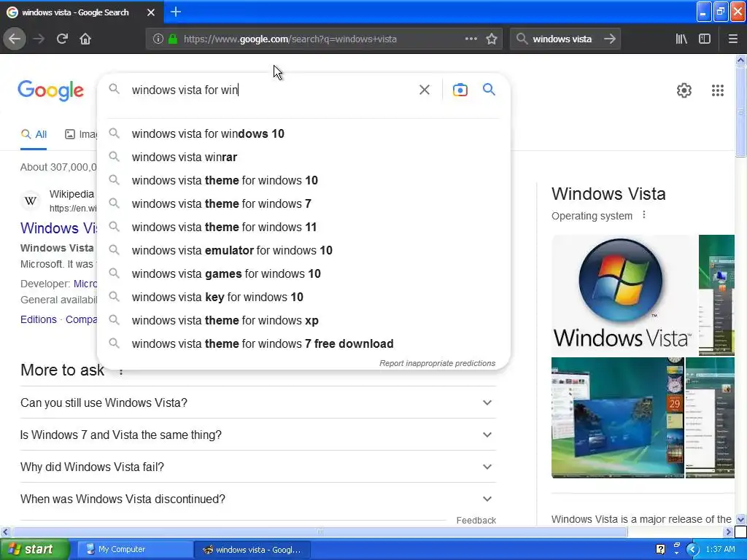Click horizontal scrollbar right arrow
This screenshot has width=747, height=560.
[729, 532]
